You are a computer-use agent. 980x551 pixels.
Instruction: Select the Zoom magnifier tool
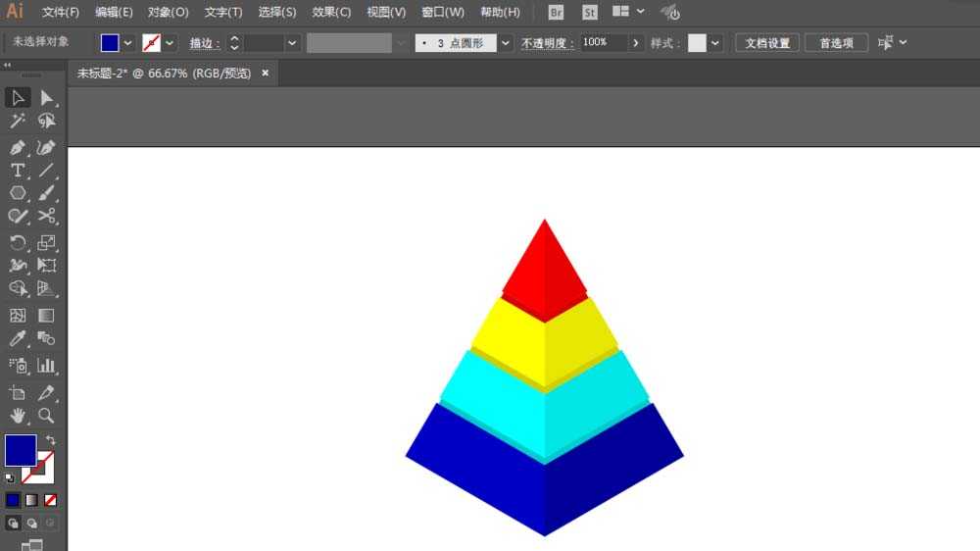(x=46, y=416)
